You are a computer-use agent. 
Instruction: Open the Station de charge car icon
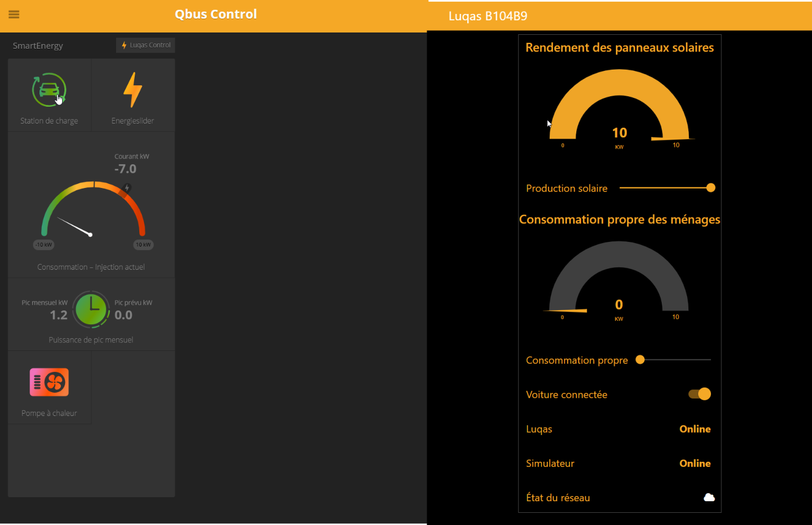[x=49, y=90]
